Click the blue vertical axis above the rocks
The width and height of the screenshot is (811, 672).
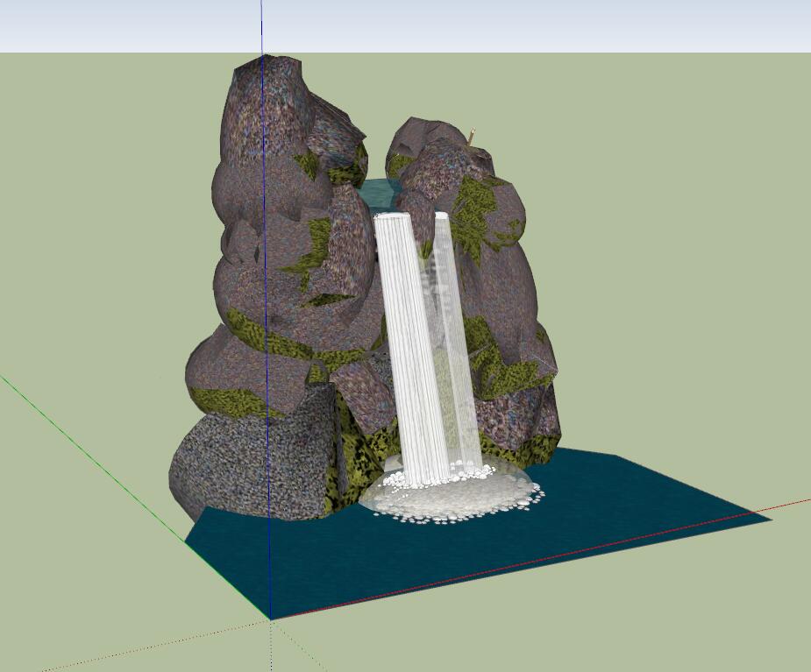click(261, 26)
